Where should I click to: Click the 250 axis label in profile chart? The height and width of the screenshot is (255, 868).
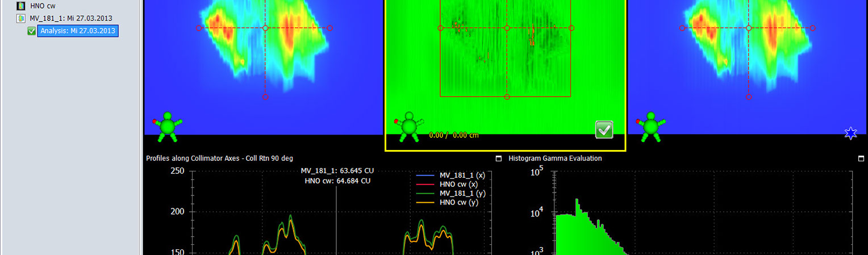178,171
